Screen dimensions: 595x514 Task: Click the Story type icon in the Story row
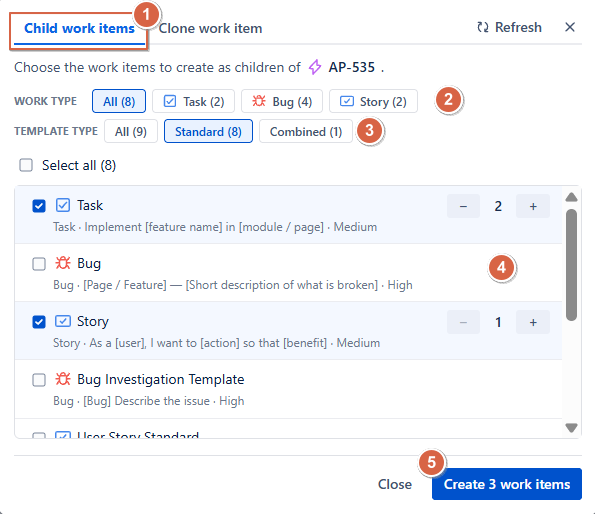(63, 321)
